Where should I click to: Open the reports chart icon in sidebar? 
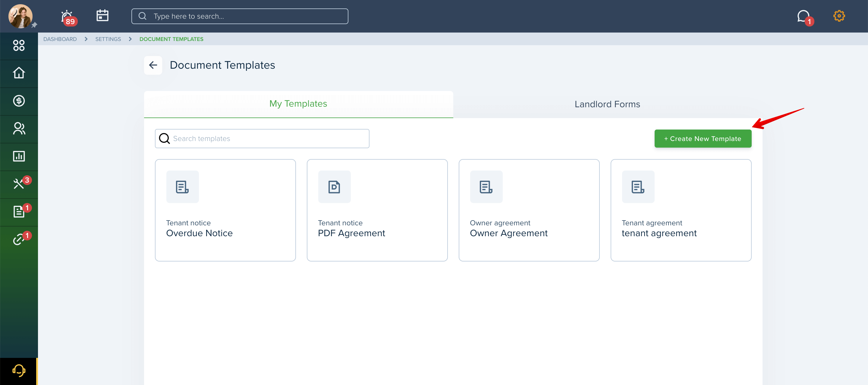[x=19, y=156]
